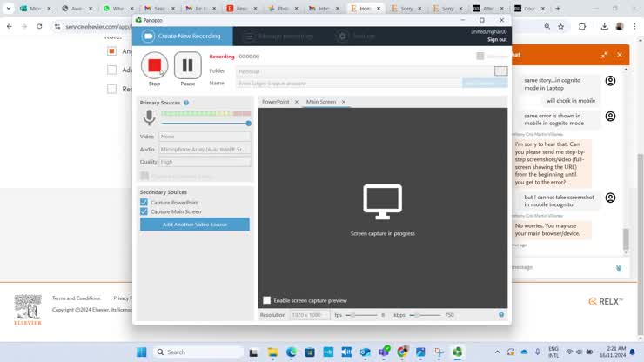Switch to the Settings tab in Panopto
The width and height of the screenshot is (644, 362).
pos(356,37)
